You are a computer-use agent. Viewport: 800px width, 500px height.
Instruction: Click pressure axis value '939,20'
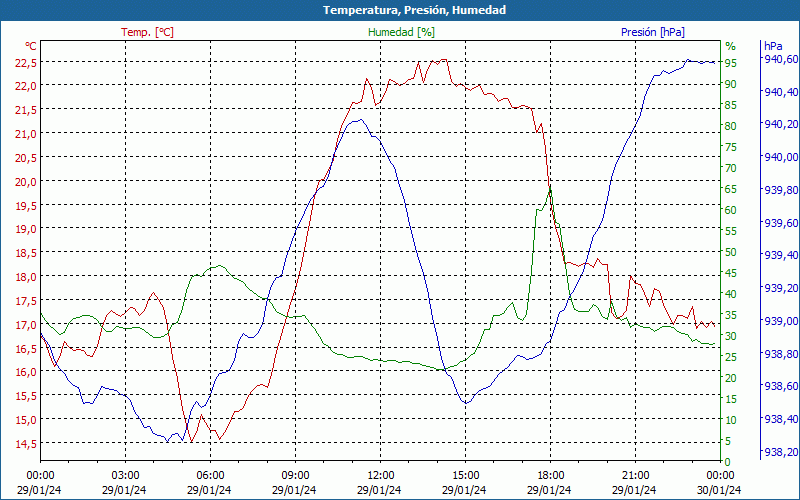(x=780, y=288)
